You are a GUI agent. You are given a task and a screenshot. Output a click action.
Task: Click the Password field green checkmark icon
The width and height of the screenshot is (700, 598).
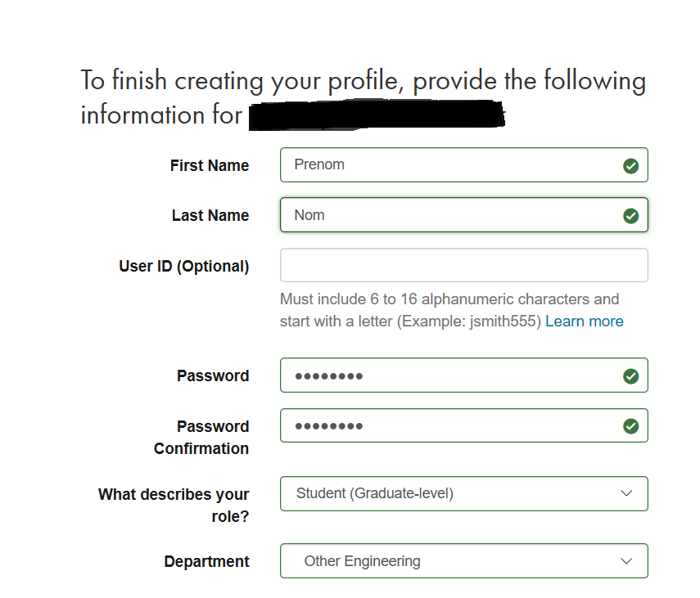[630, 376]
